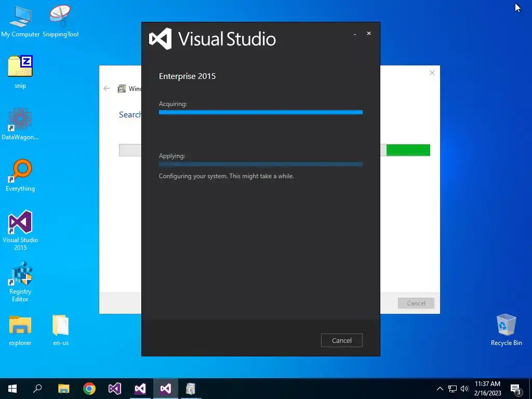Click the Acquiring progress bar

click(261, 112)
